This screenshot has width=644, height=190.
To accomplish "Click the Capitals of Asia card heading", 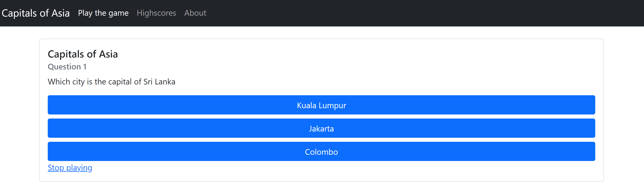I will [82, 54].
